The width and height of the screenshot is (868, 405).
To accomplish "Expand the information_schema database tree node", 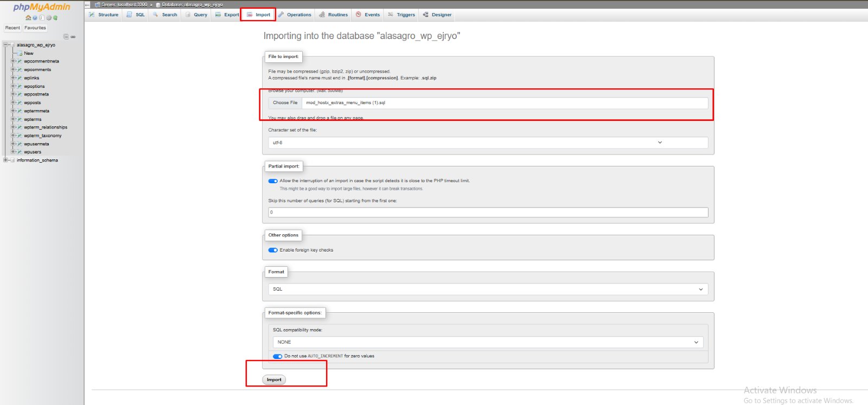I will tap(5, 160).
